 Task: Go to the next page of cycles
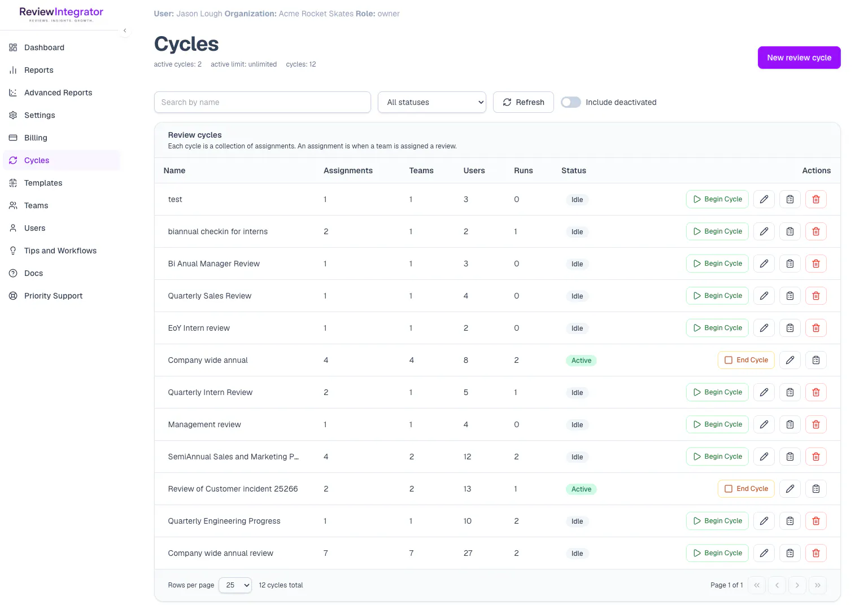tap(797, 585)
